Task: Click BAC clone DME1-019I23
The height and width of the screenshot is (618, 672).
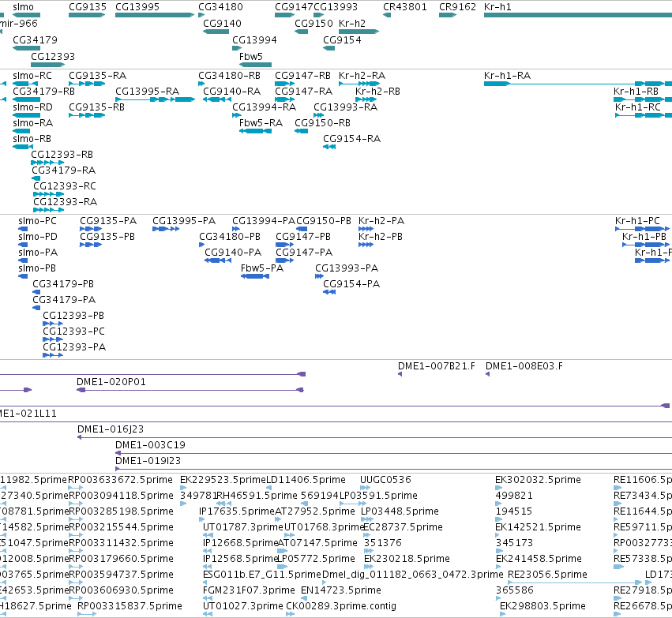Action: 148,461
